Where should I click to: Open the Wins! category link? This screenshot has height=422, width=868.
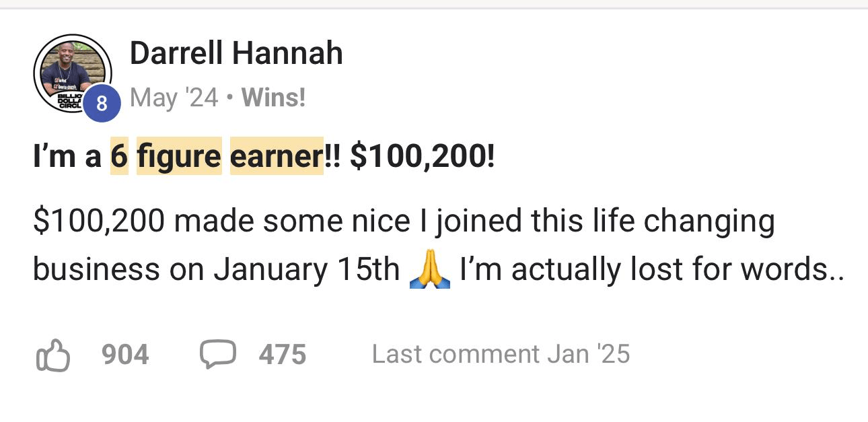273,98
